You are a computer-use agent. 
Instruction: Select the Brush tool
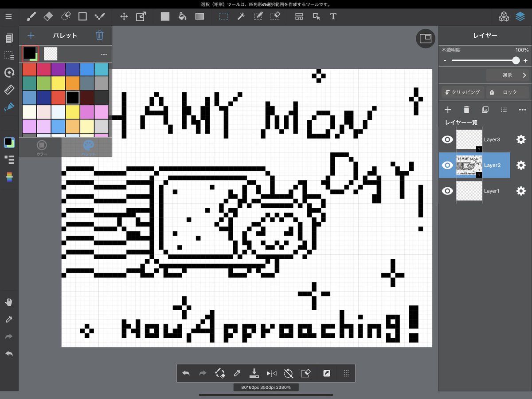(31, 16)
